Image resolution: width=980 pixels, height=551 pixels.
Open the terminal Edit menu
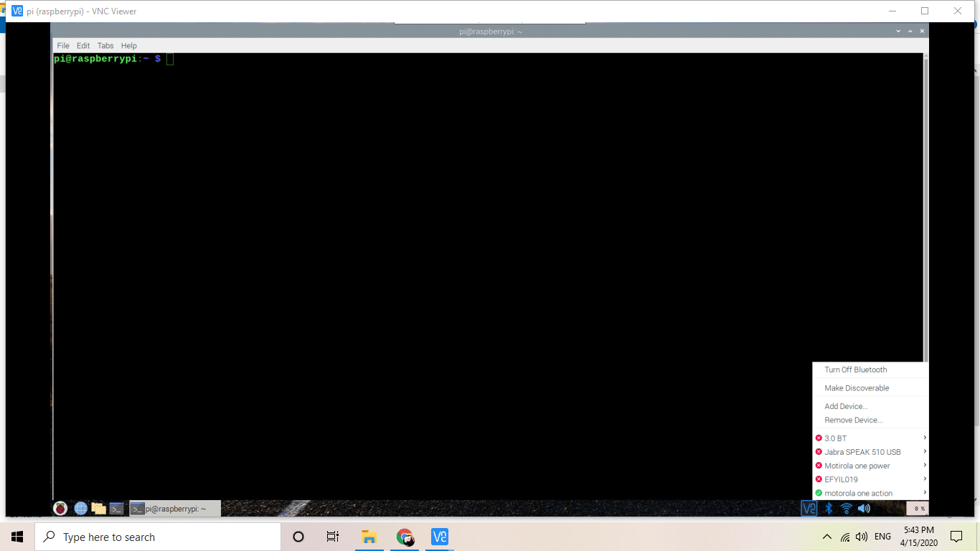[83, 46]
